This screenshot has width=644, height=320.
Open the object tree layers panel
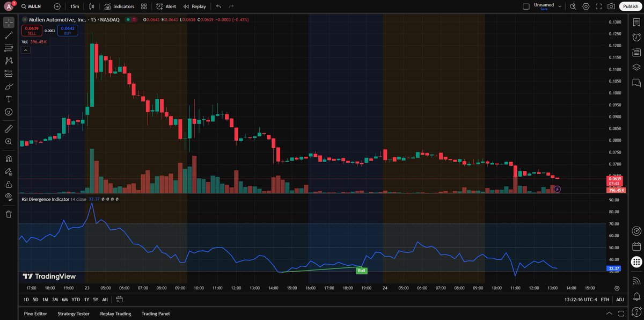click(636, 67)
